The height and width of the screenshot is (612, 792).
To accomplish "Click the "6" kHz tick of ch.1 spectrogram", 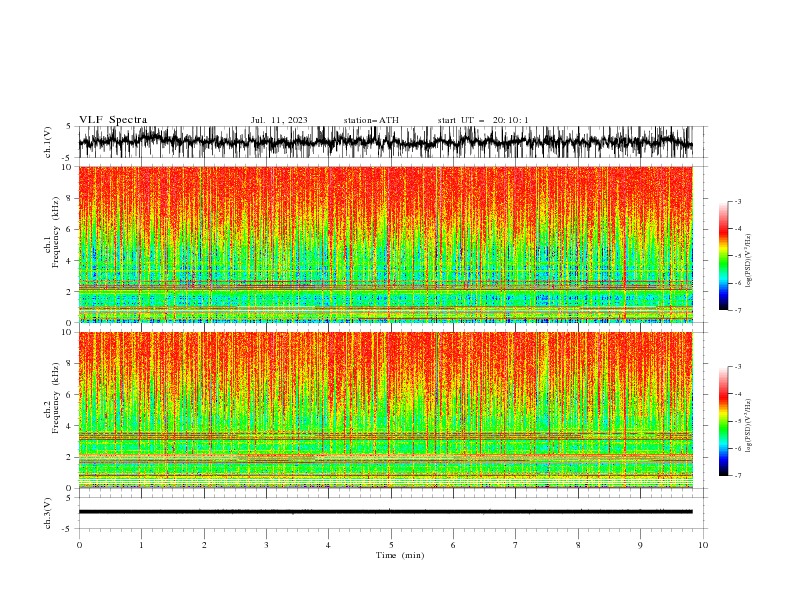I will tap(69, 229).
